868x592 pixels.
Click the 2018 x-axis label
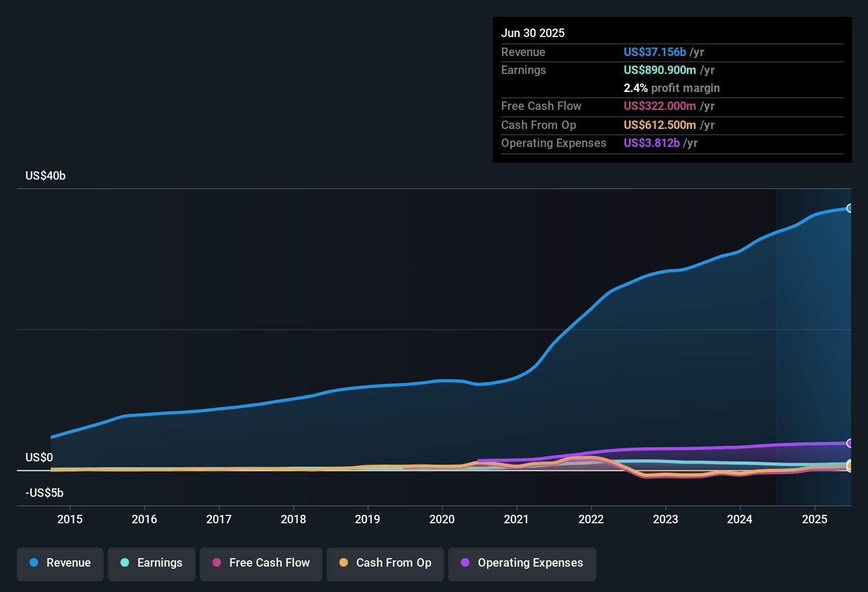click(293, 519)
